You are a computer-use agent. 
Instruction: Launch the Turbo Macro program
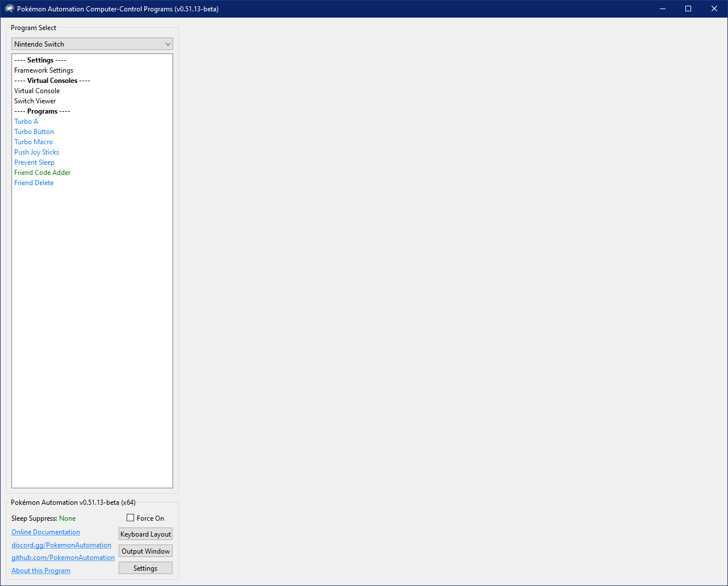(34, 142)
